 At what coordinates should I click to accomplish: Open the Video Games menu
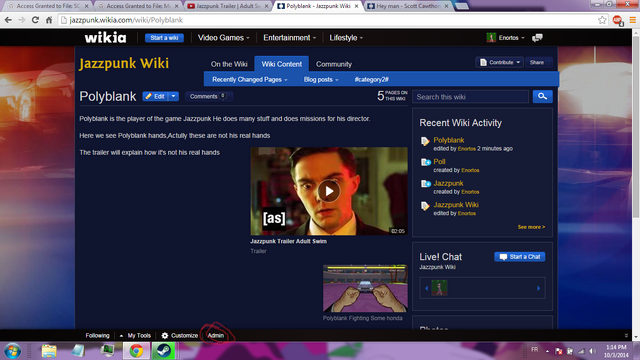pos(223,38)
